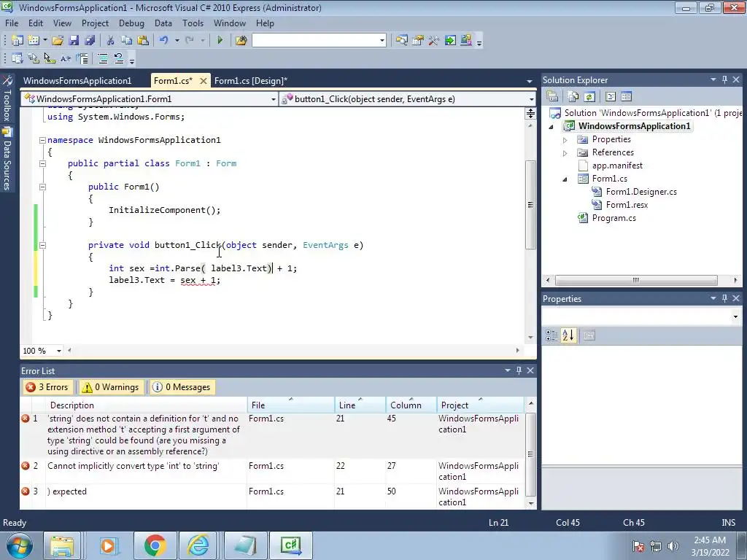Viewport: 747px width, 560px height.
Task: Click the Add New Item toolbar icon
Action: click(34, 41)
